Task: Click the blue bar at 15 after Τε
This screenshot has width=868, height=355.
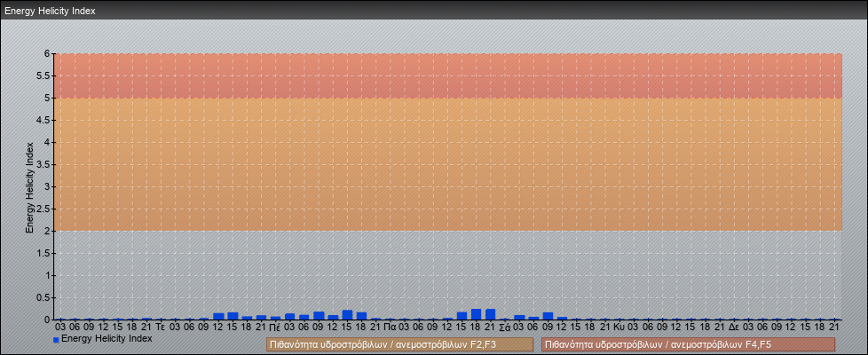Action: click(233, 316)
